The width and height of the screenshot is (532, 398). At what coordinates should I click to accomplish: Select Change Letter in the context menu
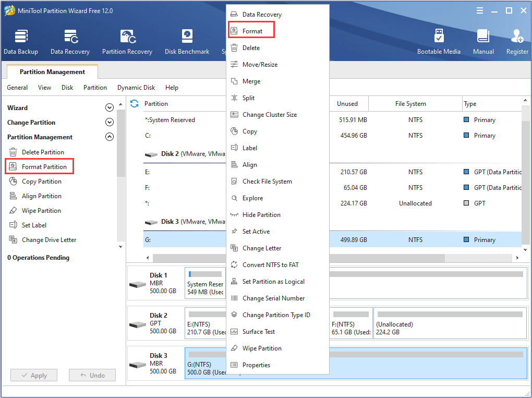click(x=277, y=248)
